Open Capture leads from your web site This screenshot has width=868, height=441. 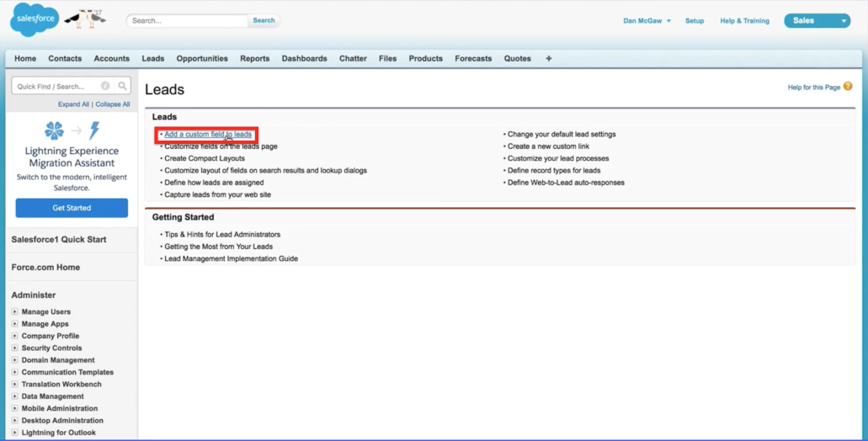(x=217, y=194)
